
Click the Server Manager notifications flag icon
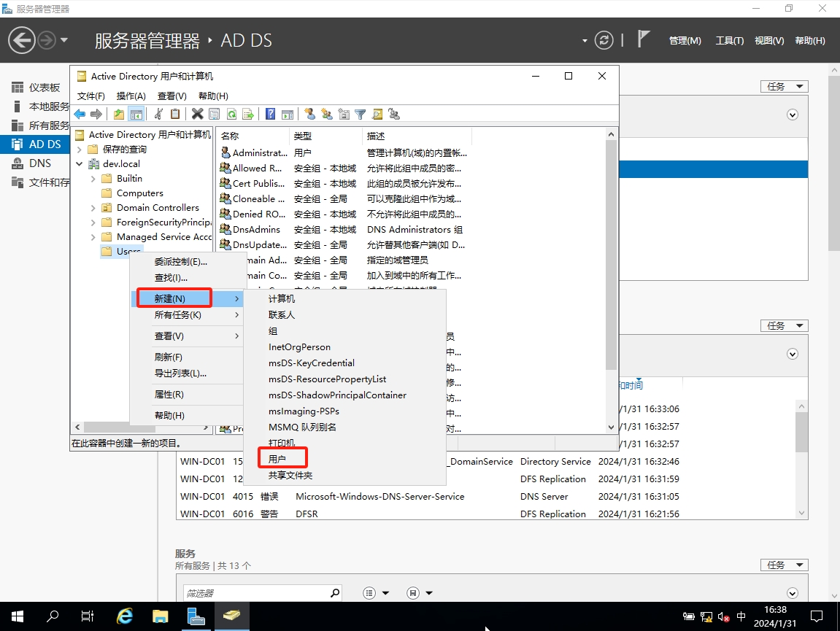(644, 39)
